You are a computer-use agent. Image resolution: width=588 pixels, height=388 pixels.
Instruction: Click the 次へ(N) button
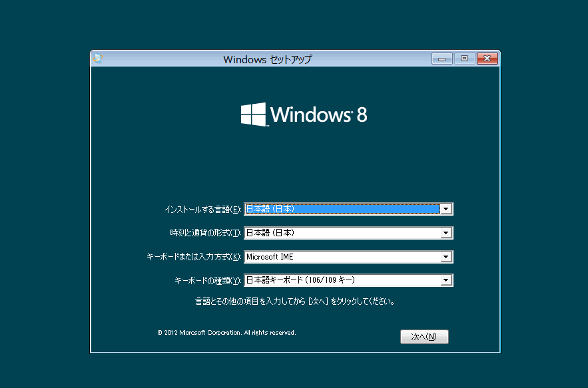tap(424, 337)
